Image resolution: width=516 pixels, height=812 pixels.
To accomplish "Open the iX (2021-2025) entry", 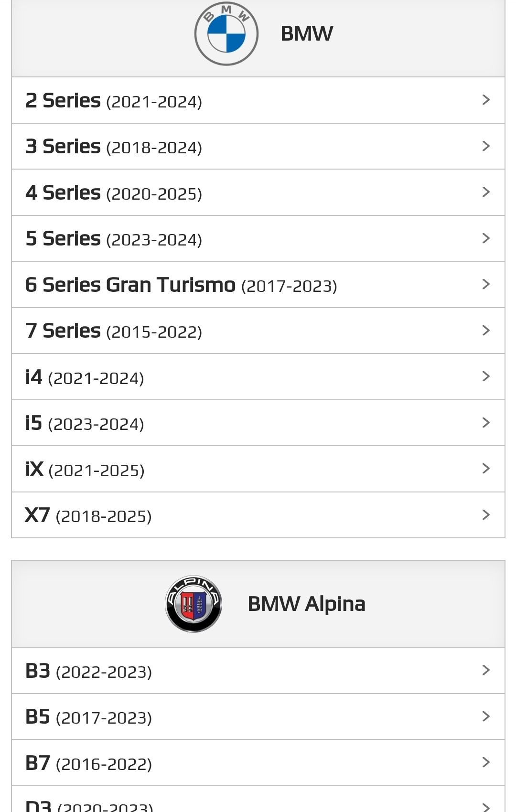I will (x=258, y=469).
